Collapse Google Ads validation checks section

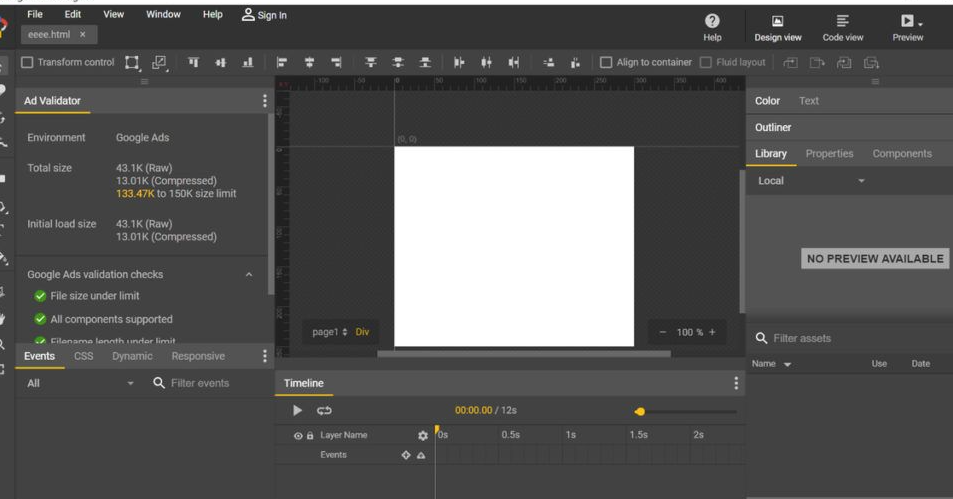point(249,275)
